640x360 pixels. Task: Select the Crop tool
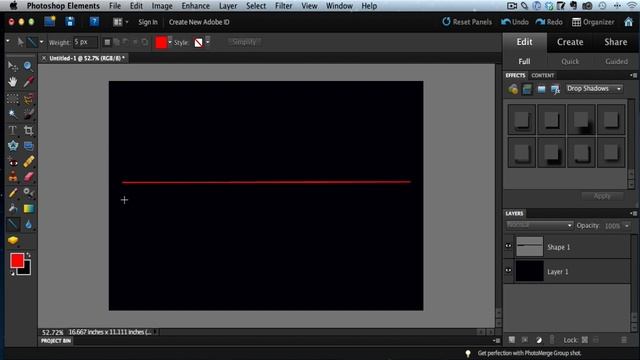point(28,130)
